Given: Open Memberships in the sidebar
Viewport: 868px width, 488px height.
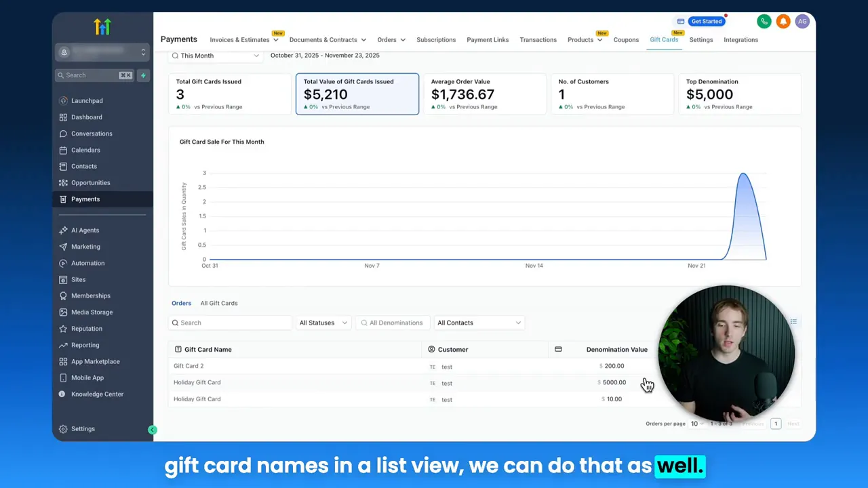Looking at the screenshot, I should point(90,296).
